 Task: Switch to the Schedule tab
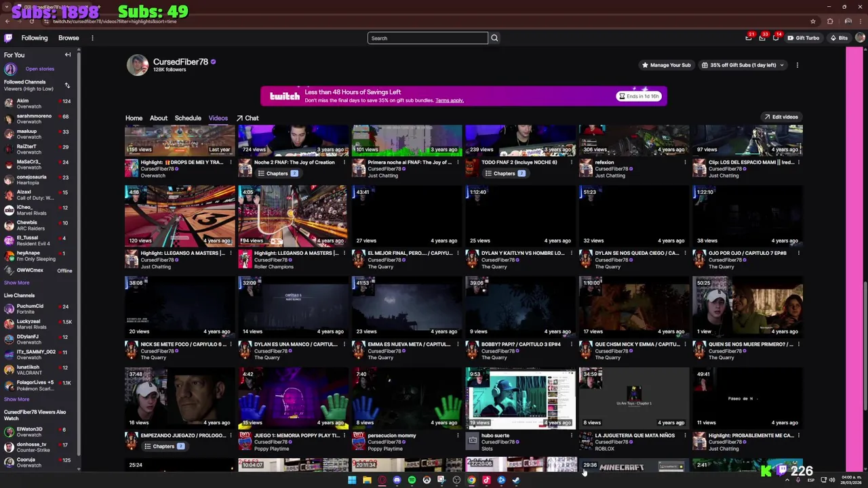188,118
